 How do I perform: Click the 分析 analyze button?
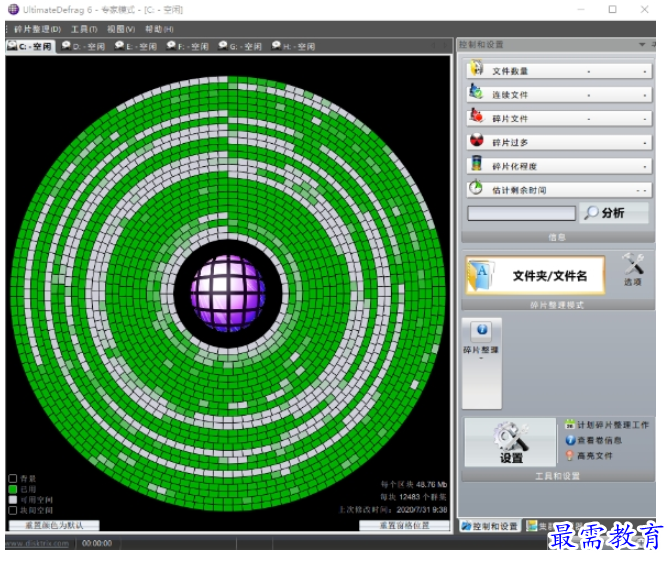[x=614, y=213]
